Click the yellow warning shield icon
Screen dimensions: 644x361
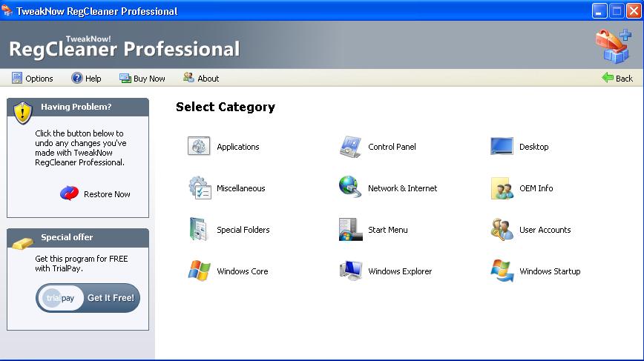pos(22,113)
